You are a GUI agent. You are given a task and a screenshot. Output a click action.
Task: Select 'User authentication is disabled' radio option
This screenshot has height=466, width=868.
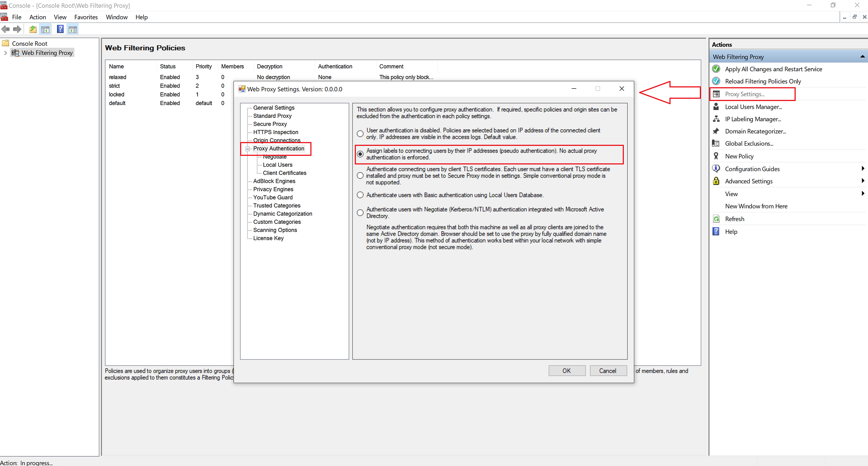tap(360, 134)
